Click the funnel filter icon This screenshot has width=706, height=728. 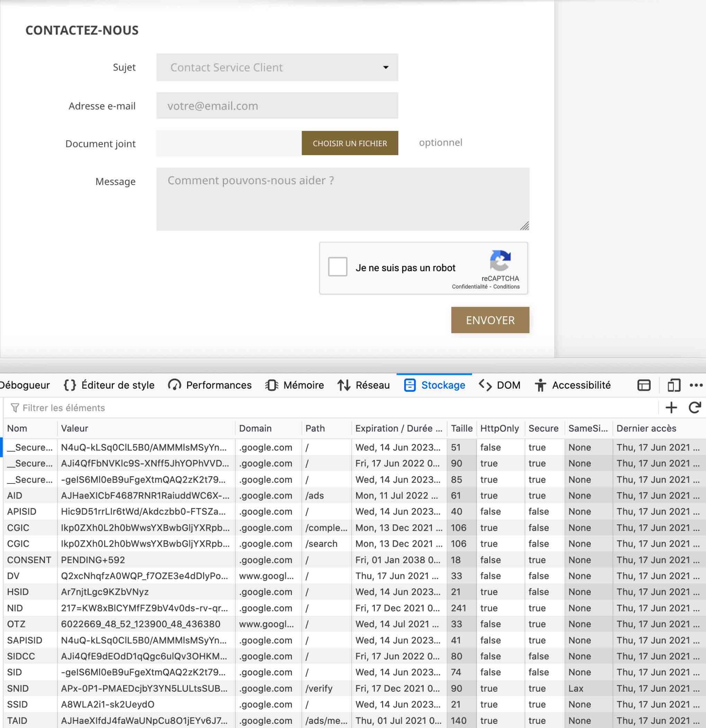pos(15,408)
